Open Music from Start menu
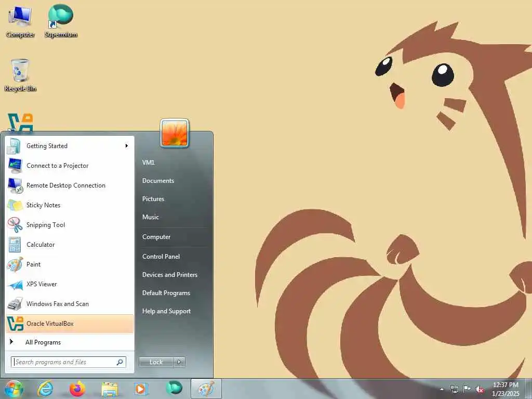532x399 pixels. [150, 217]
